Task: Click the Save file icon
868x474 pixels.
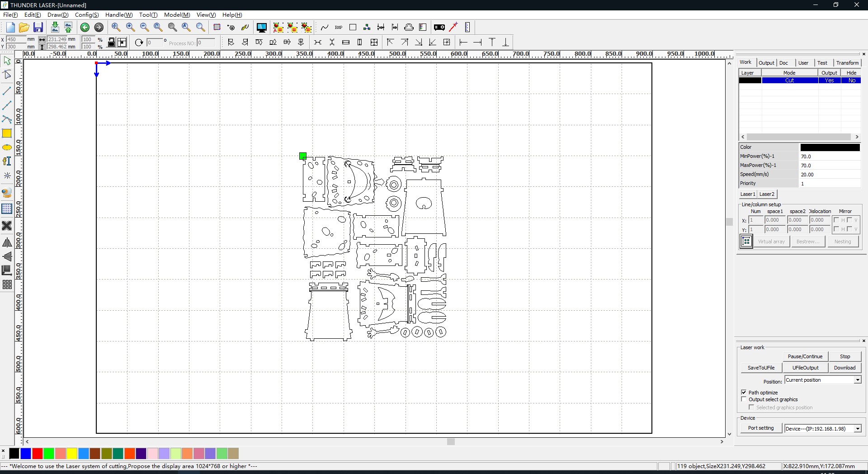Action: point(38,27)
